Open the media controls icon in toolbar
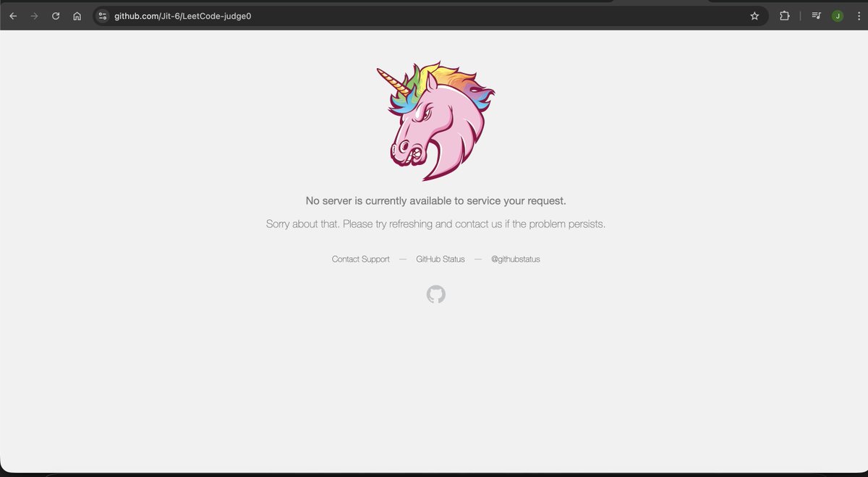The width and height of the screenshot is (868, 477). tap(816, 16)
